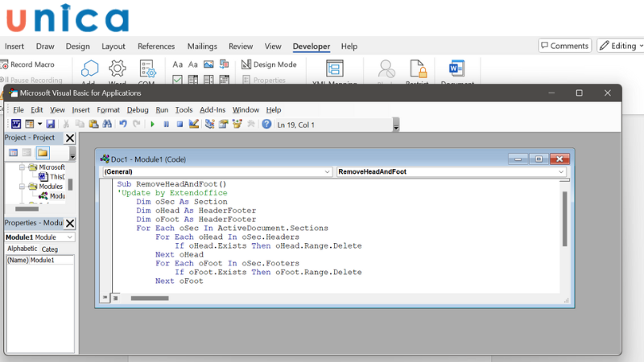Image resolution: width=644 pixels, height=362 pixels.
Task: Switch to the Categorized properties tab
Action: click(50, 249)
